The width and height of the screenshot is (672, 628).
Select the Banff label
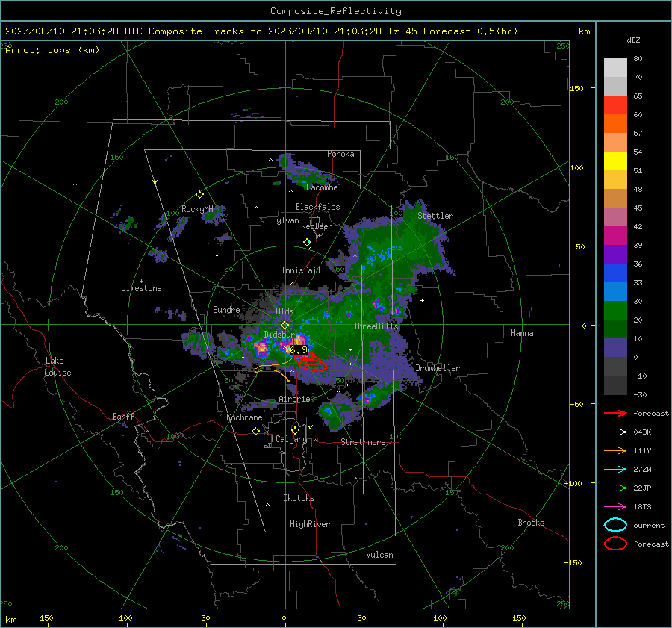tap(123, 416)
